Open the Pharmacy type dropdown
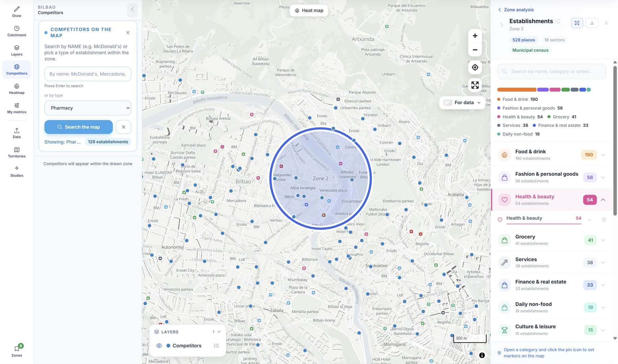This screenshot has height=364, width=618. click(88, 108)
